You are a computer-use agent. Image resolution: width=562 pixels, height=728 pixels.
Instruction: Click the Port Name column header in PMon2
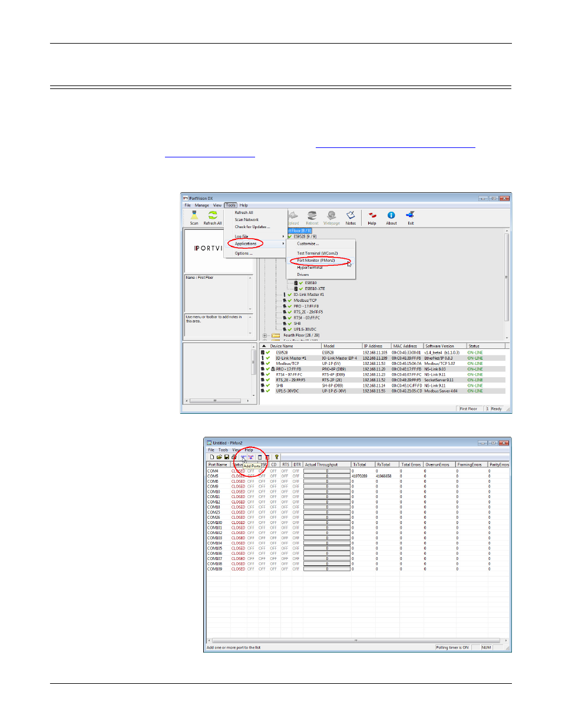(x=219, y=465)
